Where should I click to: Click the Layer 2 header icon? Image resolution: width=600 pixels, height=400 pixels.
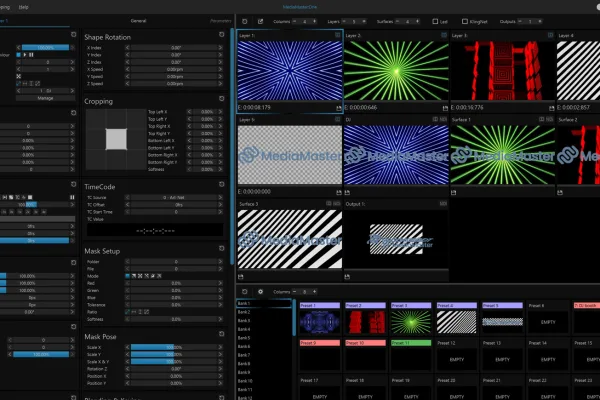pyautogui.click(x=444, y=35)
